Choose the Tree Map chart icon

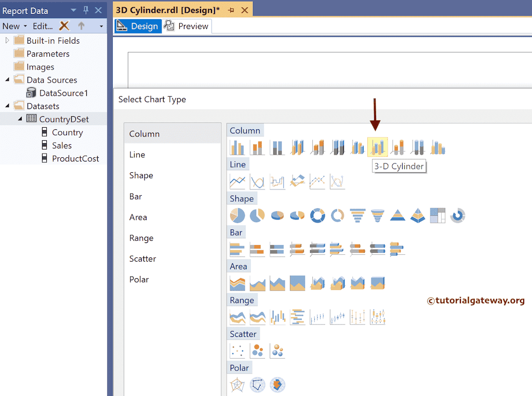(x=437, y=215)
